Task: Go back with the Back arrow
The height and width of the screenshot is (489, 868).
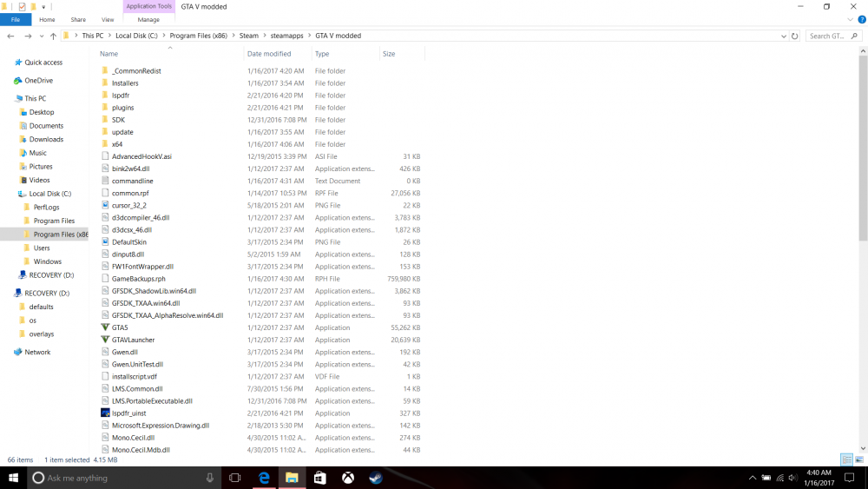Action: [10, 36]
